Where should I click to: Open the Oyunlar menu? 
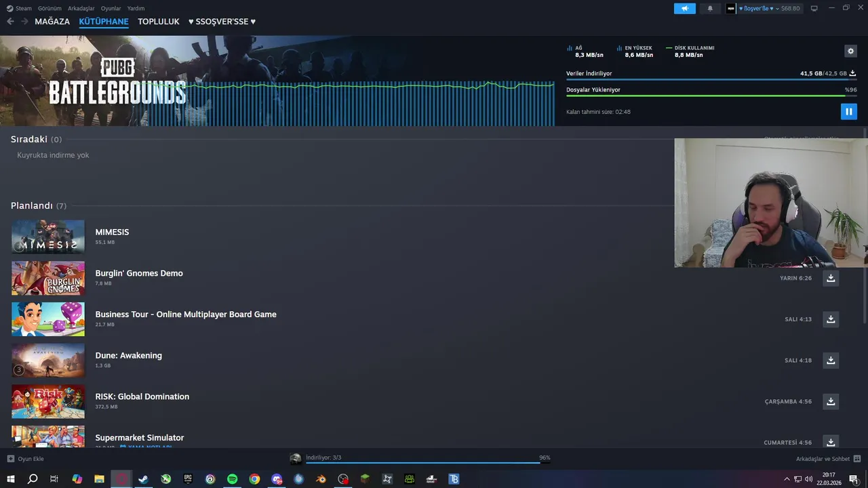[111, 8]
